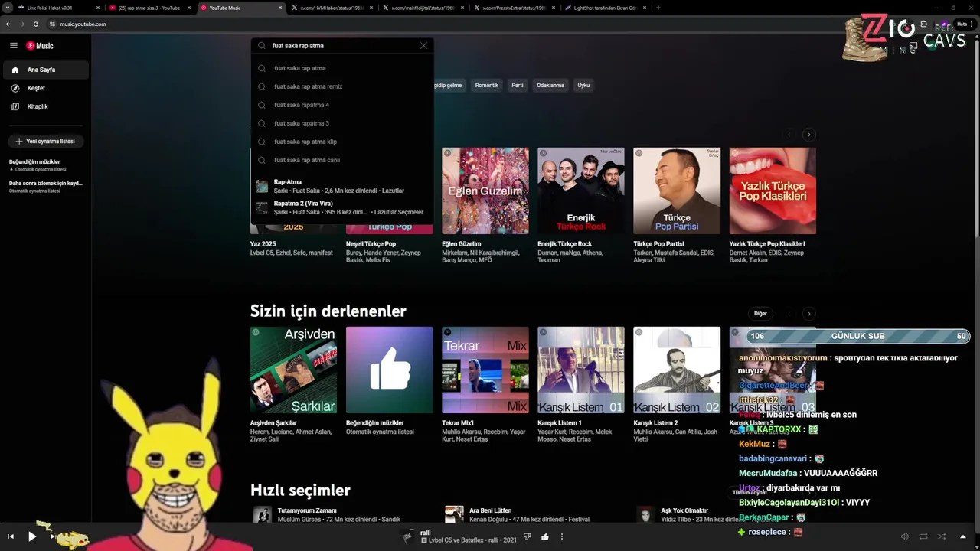The height and width of the screenshot is (551, 980).
Task: Switch to the LightShot browser tab
Action: point(605,8)
